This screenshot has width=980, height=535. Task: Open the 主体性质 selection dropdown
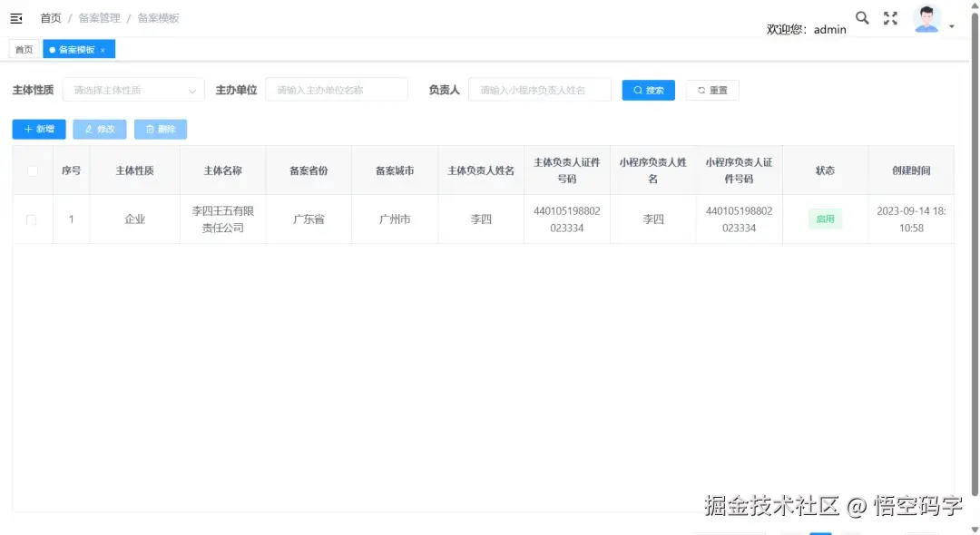click(x=132, y=90)
